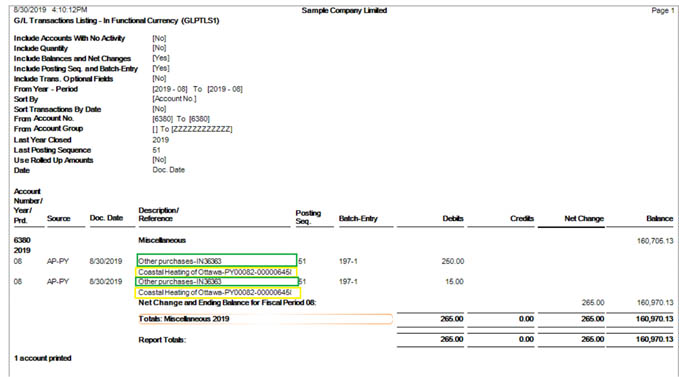679x377 pixels.
Task: Click the Page 1 label
Action: tap(663, 10)
